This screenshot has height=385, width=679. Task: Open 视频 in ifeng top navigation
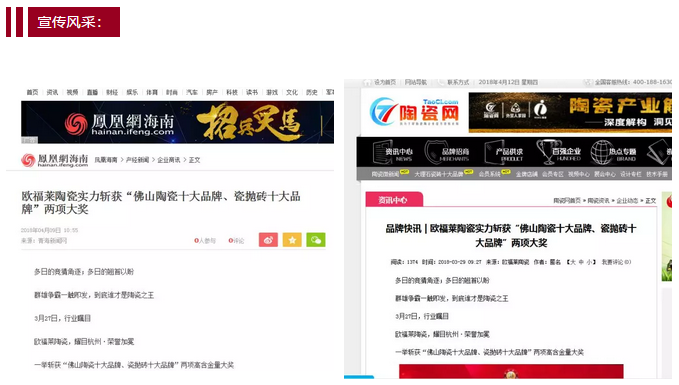point(72,92)
